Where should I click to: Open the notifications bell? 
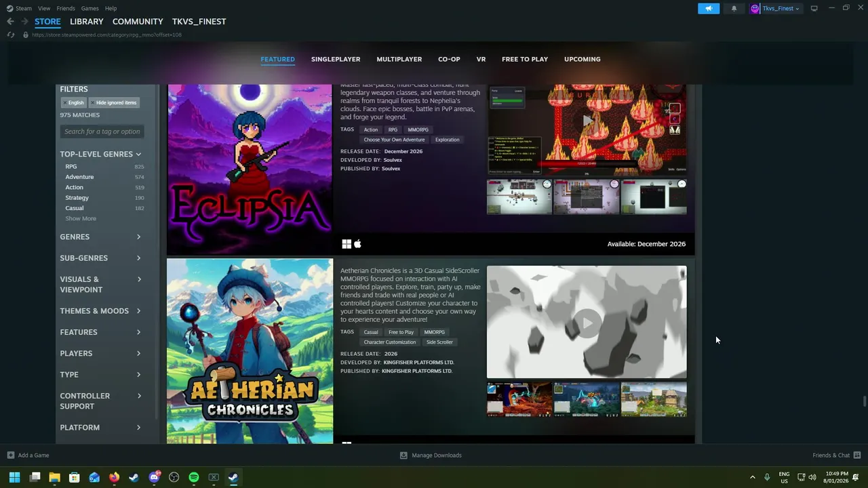pos(734,8)
